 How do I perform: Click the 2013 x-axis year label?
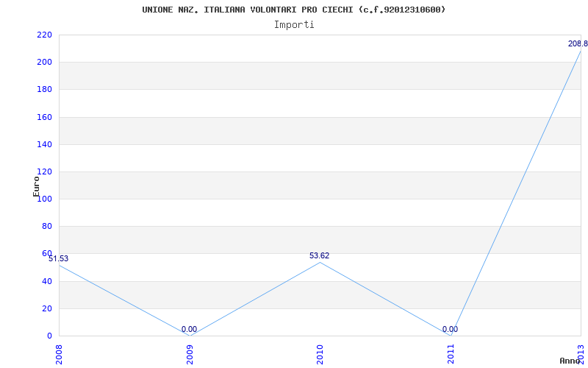point(581,353)
